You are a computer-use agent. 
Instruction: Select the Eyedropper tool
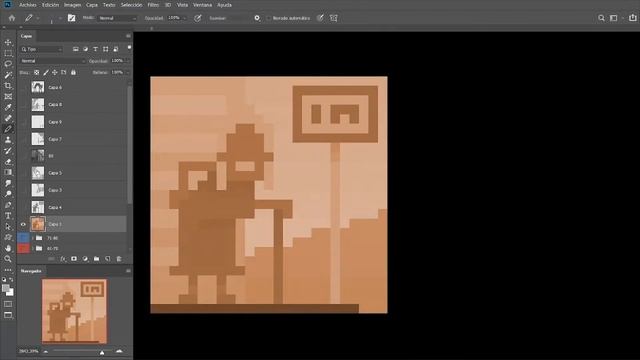[x=8, y=107]
